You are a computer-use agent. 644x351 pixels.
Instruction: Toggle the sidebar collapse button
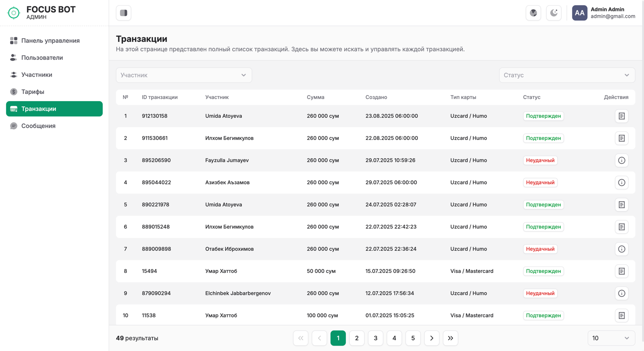(x=124, y=13)
